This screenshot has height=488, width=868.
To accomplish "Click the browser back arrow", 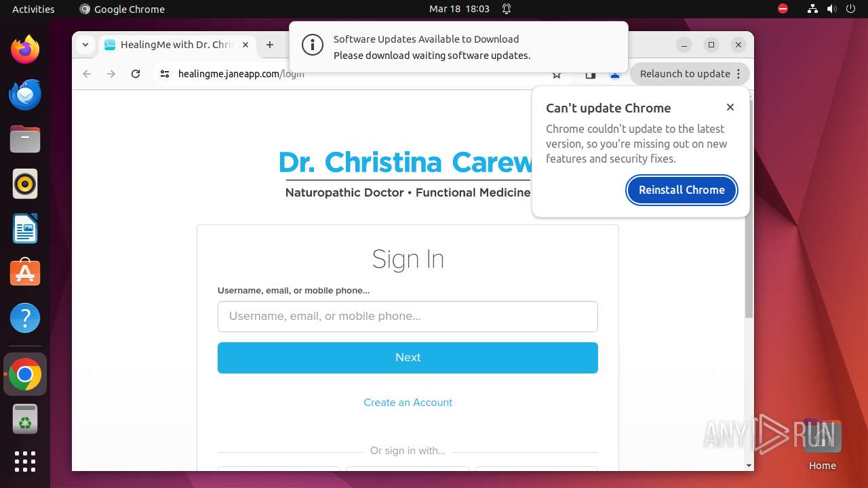I will tap(87, 74).
